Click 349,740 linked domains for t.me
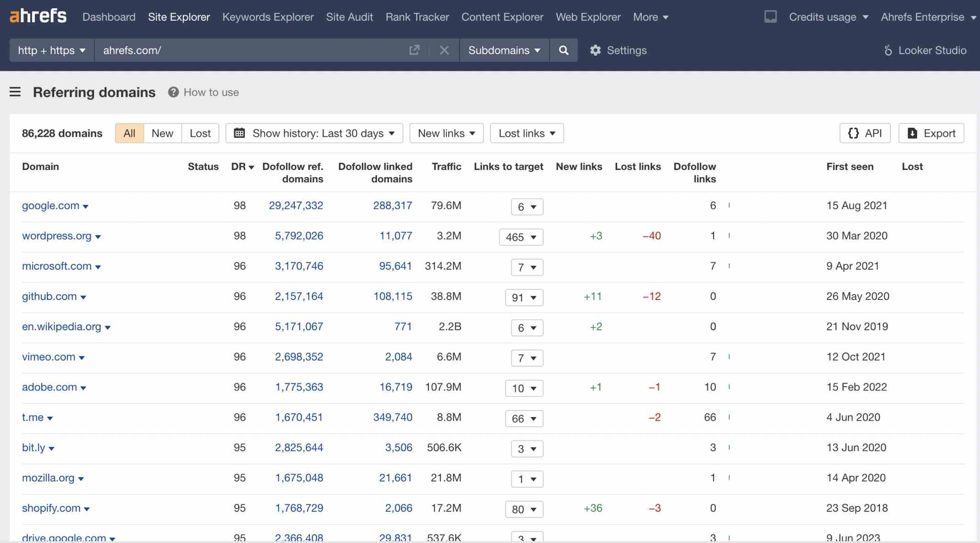 pos(393,417)
